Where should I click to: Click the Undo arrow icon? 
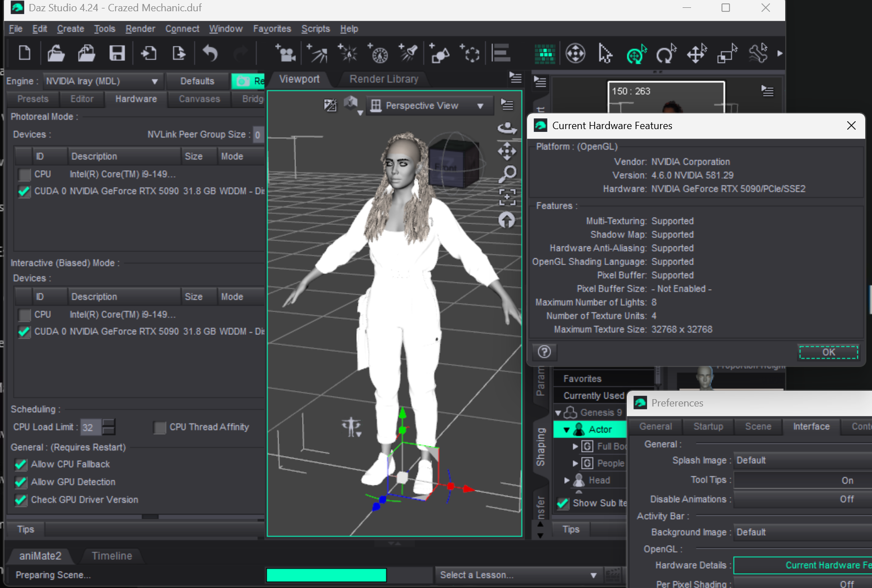(210, 54)
